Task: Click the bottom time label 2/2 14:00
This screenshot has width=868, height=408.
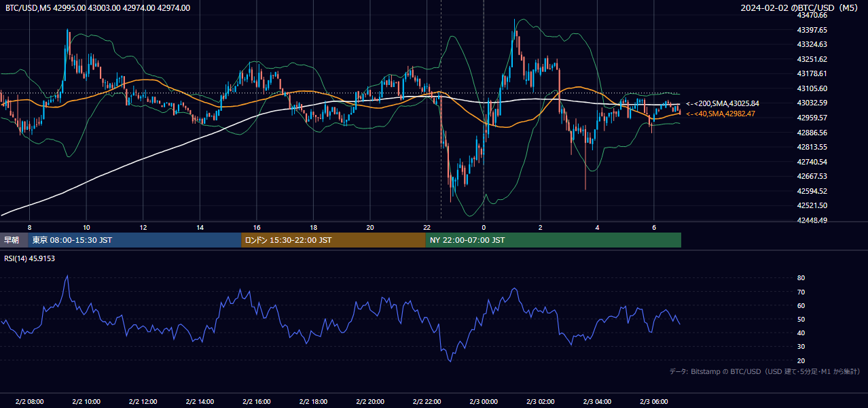Action: (x=200, y=401)
